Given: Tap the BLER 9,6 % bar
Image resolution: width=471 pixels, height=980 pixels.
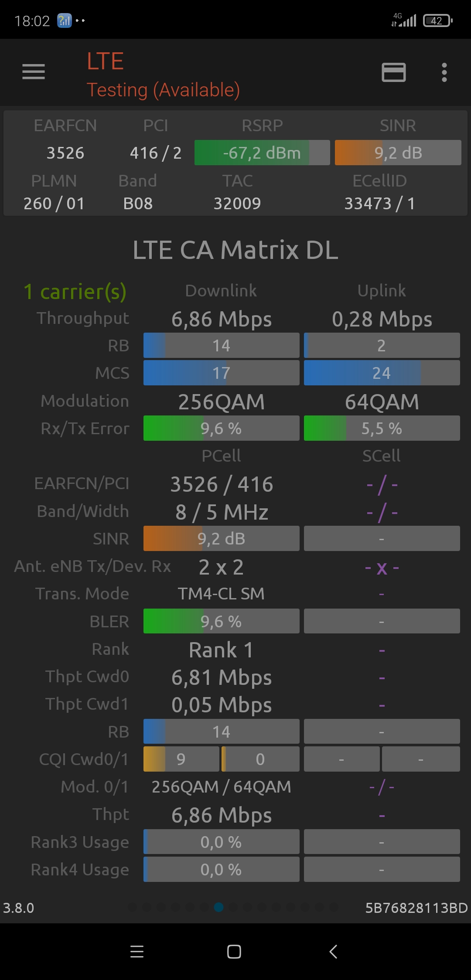Looking at the screenshot, I should point(221,621).
